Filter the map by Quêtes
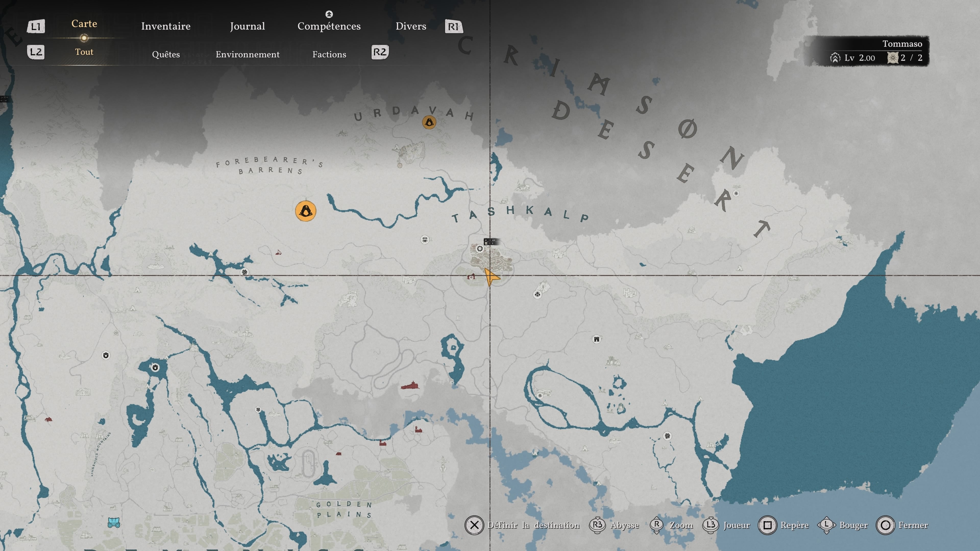This screenshot has height=551, width=980. pyautogui.click(x=166, y=54)
